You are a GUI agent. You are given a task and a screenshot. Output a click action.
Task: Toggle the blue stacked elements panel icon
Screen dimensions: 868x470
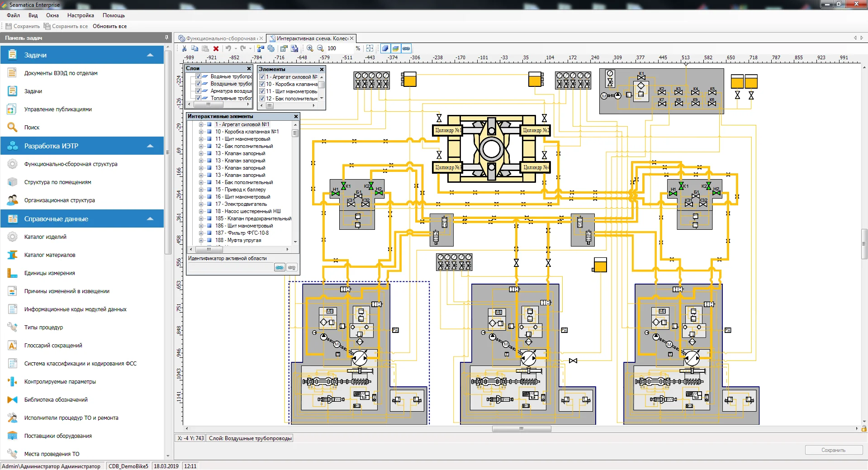385,48
